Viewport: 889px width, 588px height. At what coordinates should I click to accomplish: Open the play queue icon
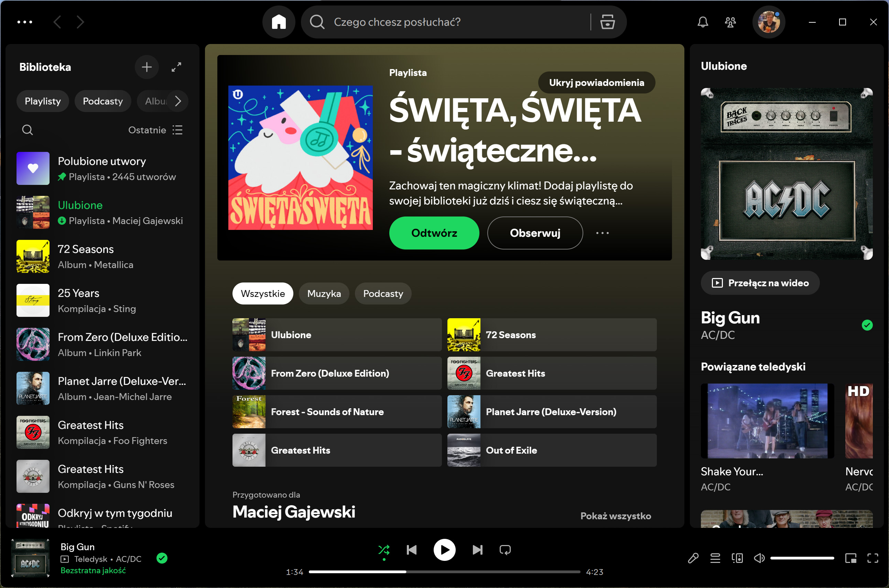715,558
